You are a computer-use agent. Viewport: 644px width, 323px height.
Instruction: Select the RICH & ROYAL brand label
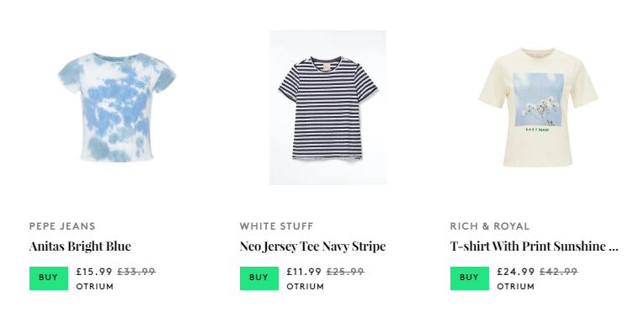click(x=490, y=226)
